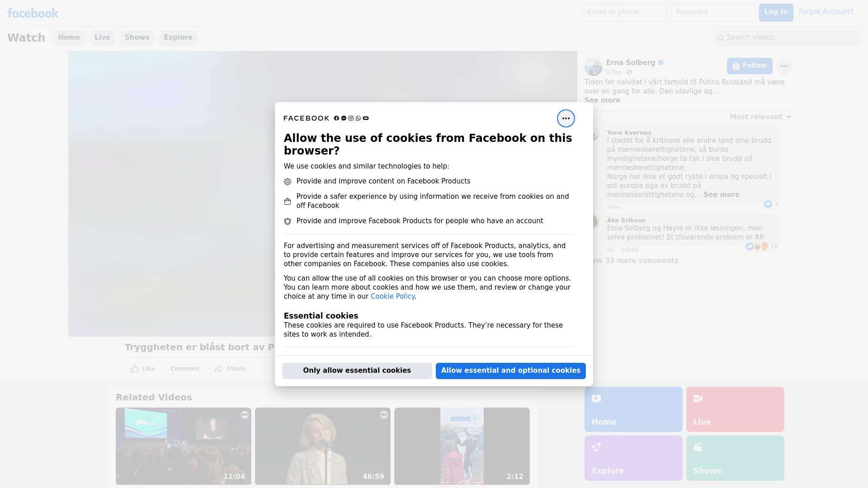Open the cookie dialog more options menu
Image resolution: width=868 pixels, height=488 pixels.
coord(566,118)
